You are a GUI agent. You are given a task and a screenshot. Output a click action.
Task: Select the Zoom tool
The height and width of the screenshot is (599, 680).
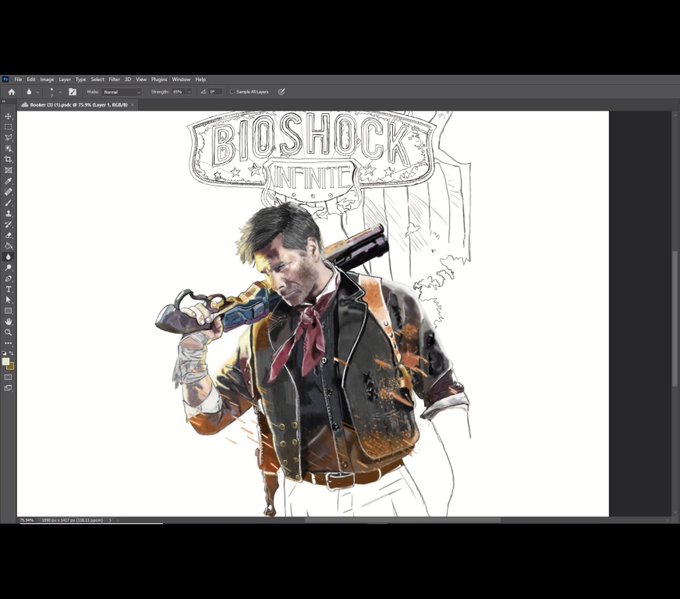(x=8, y=333)
